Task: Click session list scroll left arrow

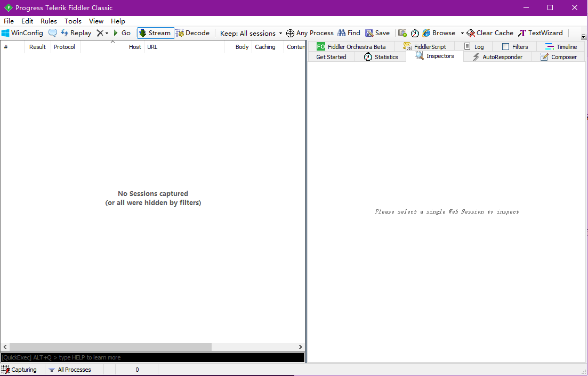Action: coord(4,347)
